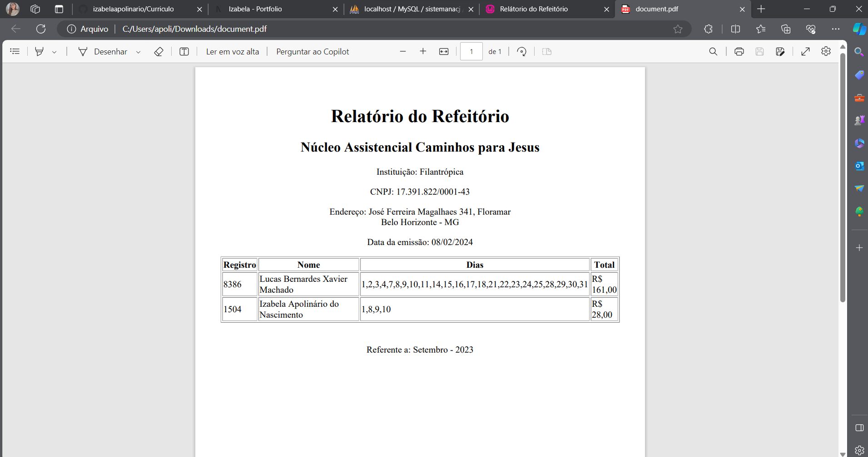Select the highlighter tool
This screenshot has width=868, height=457.
coord(40,51)
